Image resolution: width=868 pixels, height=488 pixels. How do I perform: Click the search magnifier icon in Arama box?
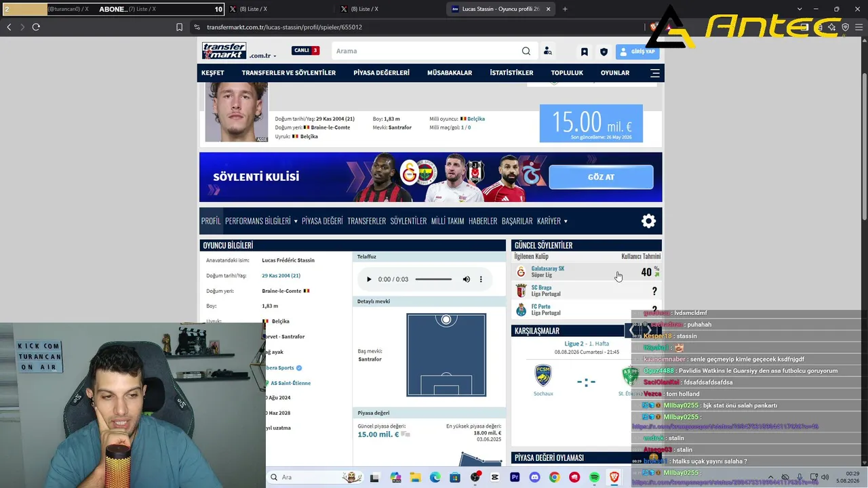point(526,51)
